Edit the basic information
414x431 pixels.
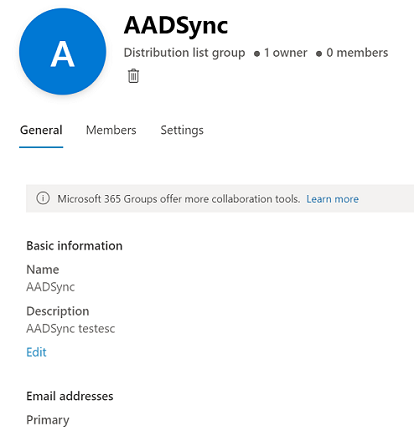pos(36,352)
